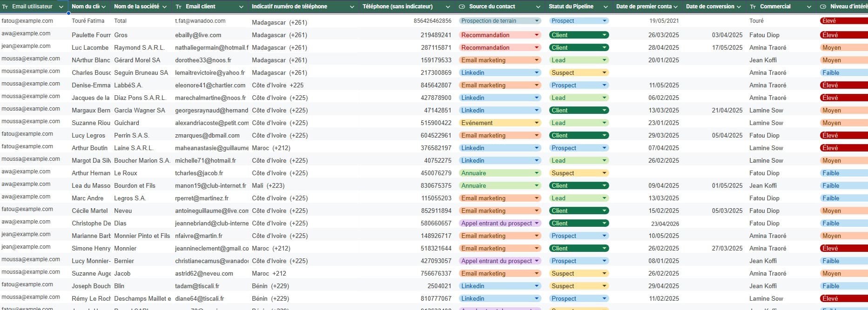The image size is (868, 310).
Task: Open Prospection de terrain chip in Touré Fatima row
Action: coord(500,21)
